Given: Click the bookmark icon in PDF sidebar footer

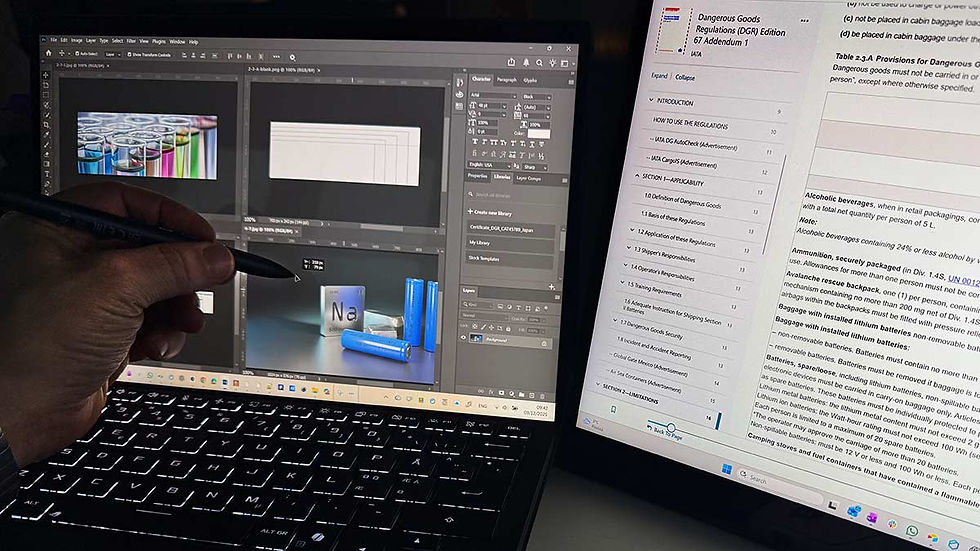Looking at the screenshot, I should (x=614, y=409).
